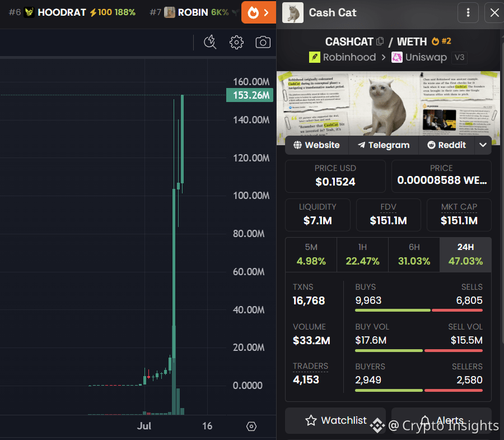The height and width of the screenshot is (440, 504).
Task: Click the Jul date label on axis
Action: tap(144, 426)
